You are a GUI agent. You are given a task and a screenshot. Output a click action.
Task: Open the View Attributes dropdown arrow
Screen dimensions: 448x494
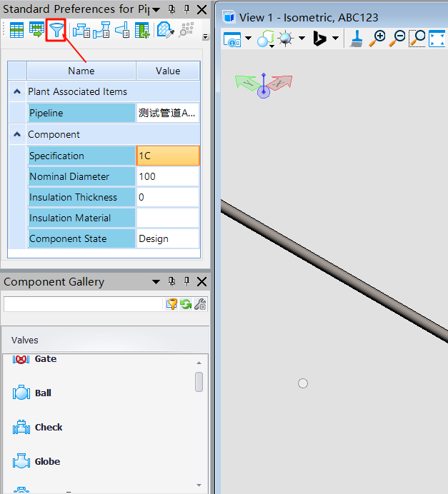point(248,39)
